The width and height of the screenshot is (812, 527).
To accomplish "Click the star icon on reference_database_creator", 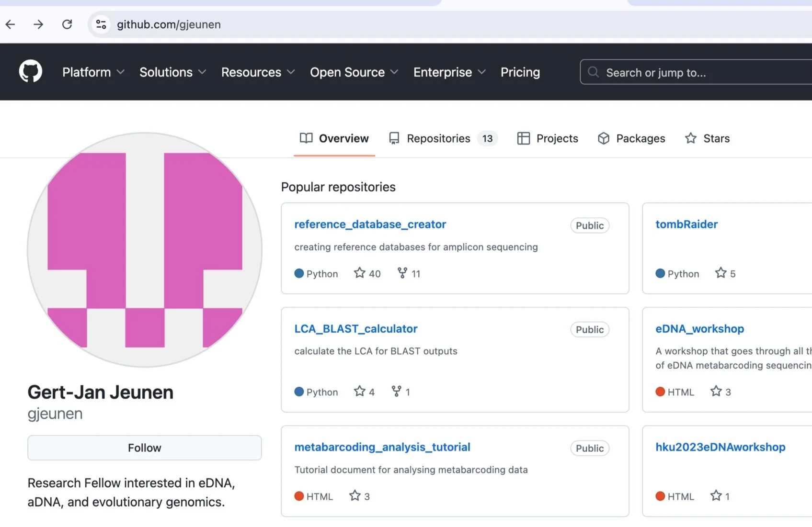I will tap(359, 273).
